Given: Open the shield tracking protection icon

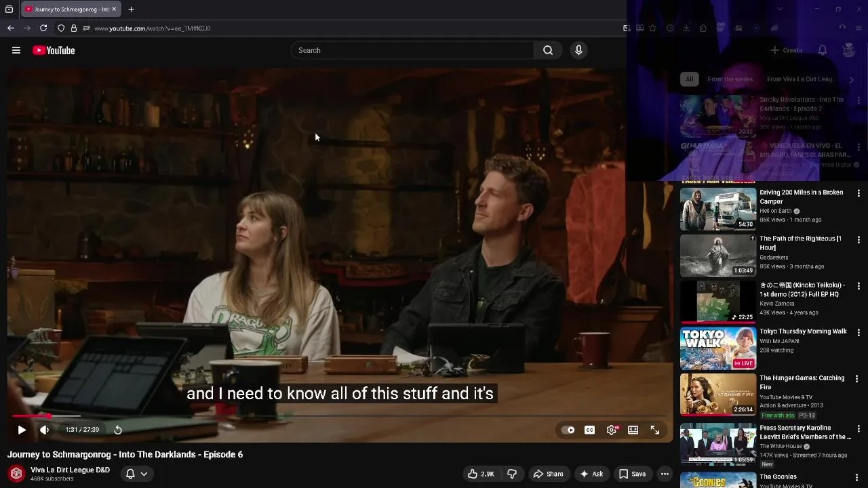Looking at the screenshot, I should point(61,28).
